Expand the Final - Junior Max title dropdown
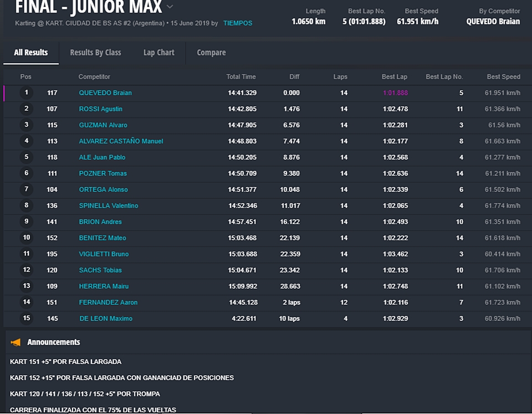Viewport: 532px width, 414px height. point(170,7)
